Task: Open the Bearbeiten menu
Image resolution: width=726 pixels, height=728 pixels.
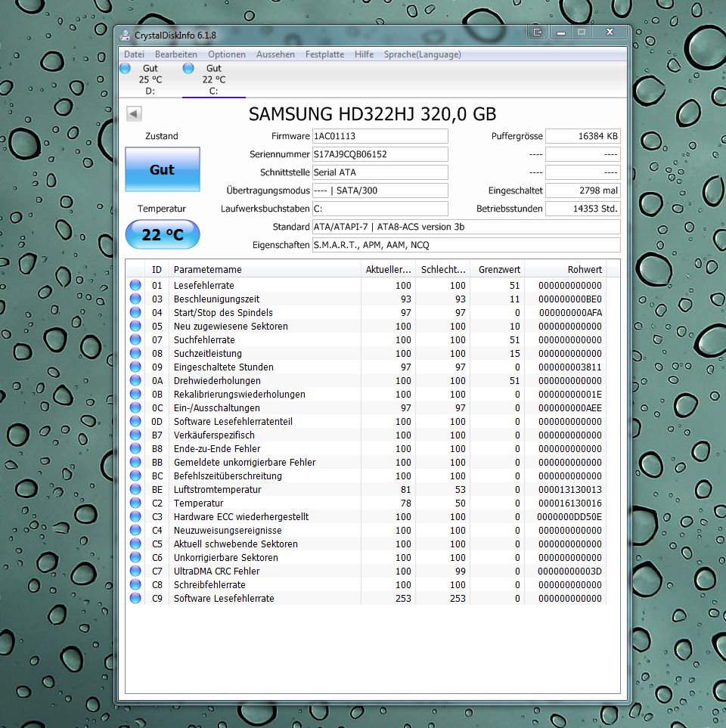Action: (176, 54)
